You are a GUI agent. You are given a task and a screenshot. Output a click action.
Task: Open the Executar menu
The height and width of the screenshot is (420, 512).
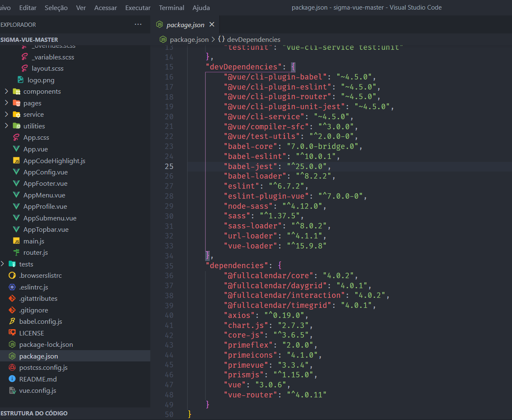[x=138, y=8]
